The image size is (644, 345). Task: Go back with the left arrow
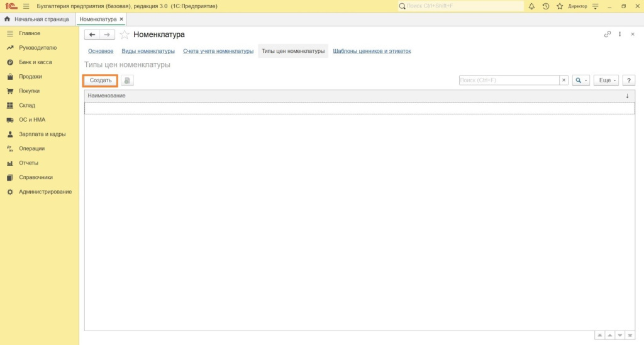click(x=92, y=35)
